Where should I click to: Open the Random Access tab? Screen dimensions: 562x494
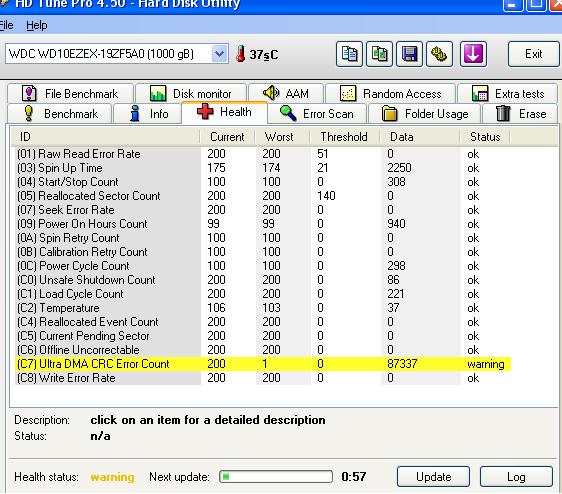click(x=391, y=94)
